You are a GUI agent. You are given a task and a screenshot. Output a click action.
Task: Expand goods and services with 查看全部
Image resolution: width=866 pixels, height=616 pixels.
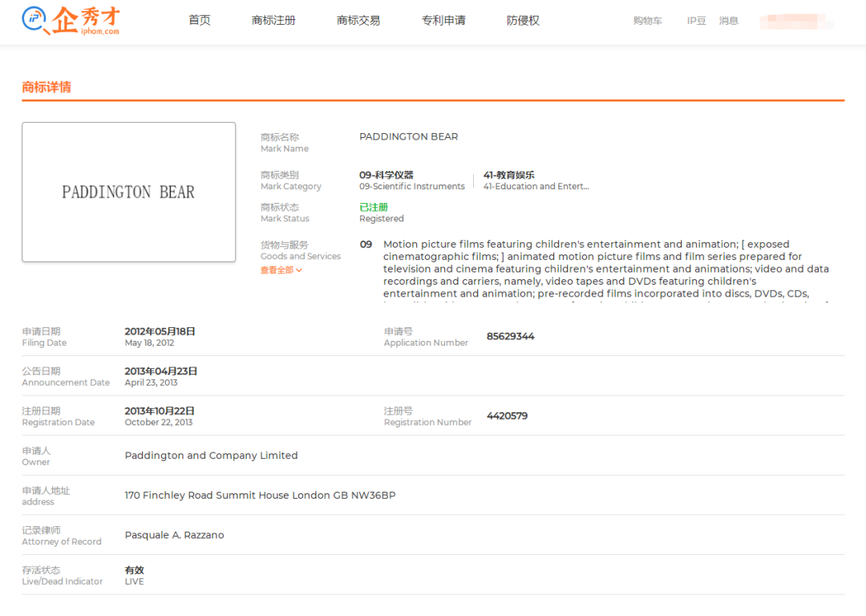click(x=281, y=270)
